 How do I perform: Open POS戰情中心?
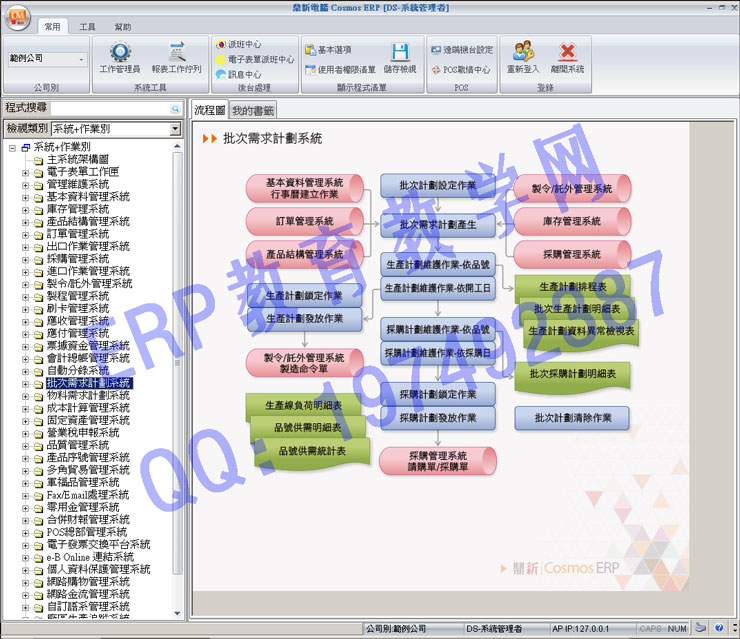point(461,69)
